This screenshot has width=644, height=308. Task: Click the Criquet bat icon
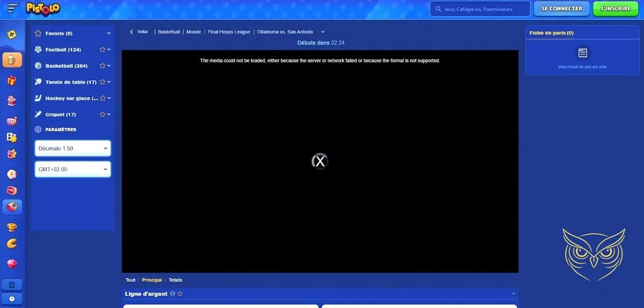[38, 114]
